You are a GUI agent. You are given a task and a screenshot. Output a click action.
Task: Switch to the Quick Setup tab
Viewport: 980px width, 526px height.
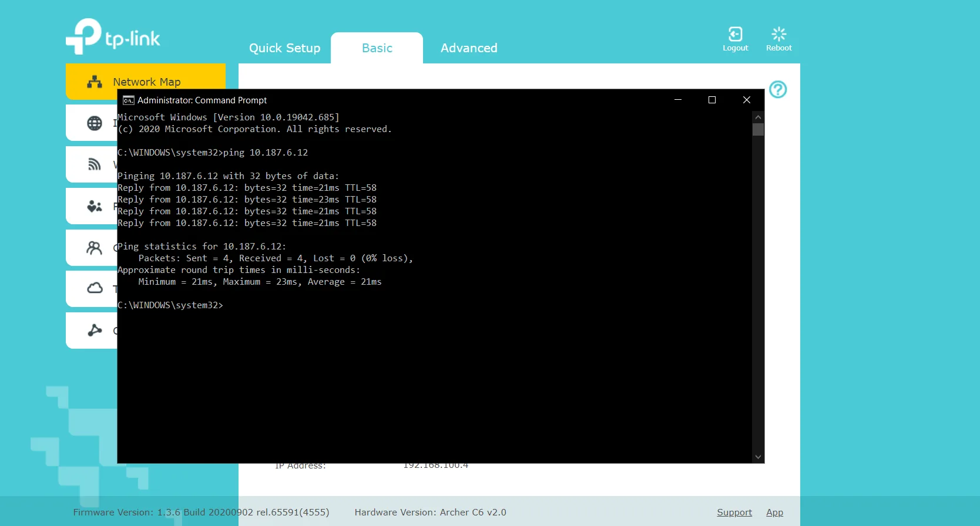[284, 48]
